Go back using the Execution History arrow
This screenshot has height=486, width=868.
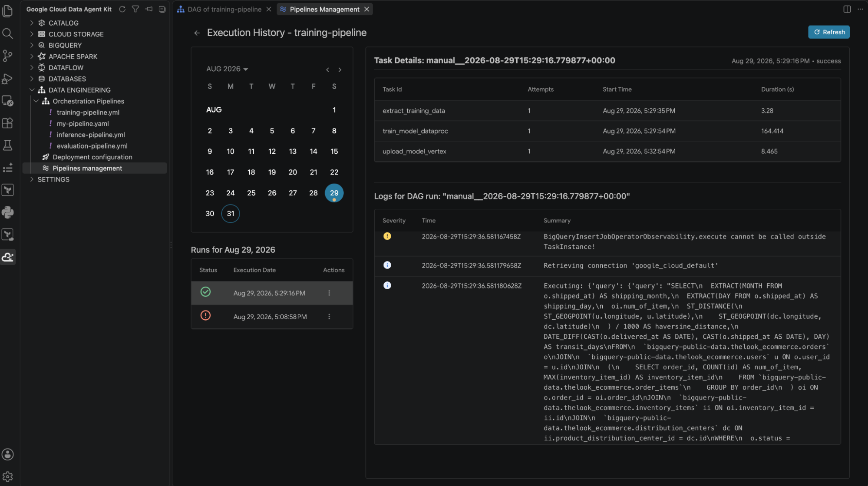point(197,33)
